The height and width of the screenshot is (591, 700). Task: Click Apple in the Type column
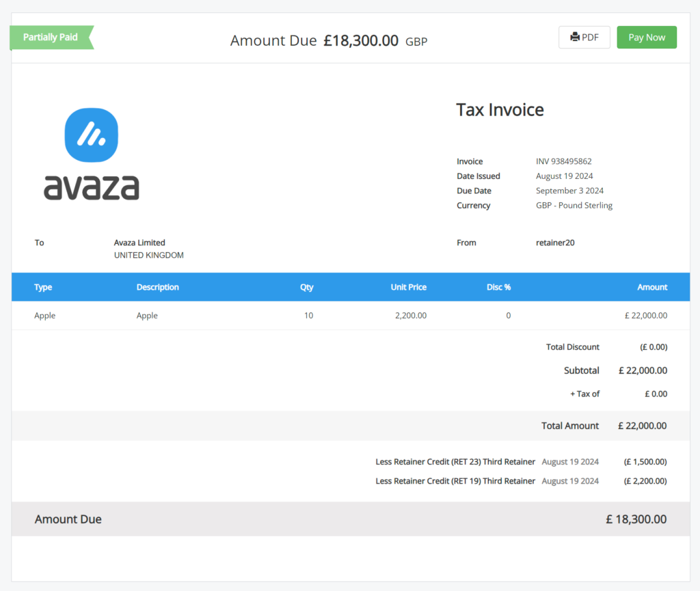click(44, 316)
